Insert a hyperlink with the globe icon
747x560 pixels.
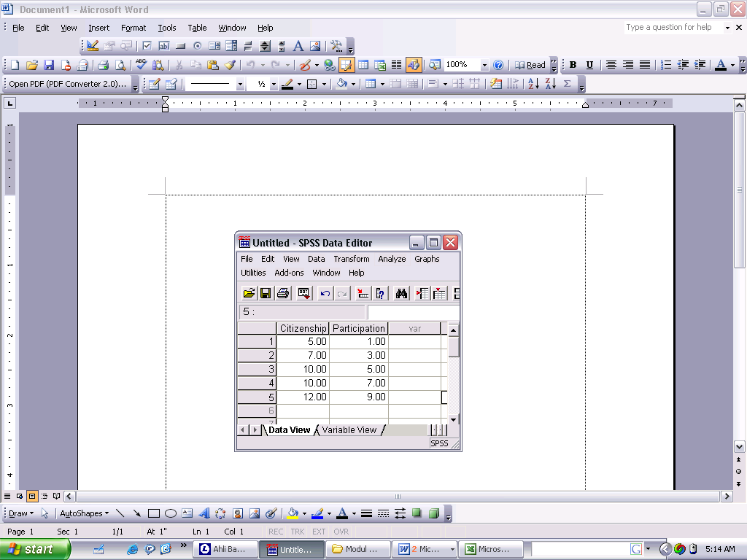click(x=329, y=65)
